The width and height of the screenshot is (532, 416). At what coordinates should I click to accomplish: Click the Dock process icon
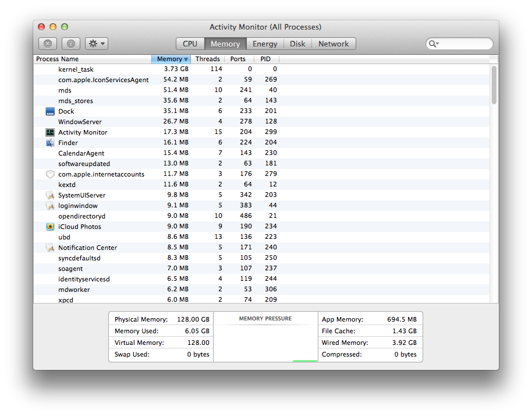(50, 111)
